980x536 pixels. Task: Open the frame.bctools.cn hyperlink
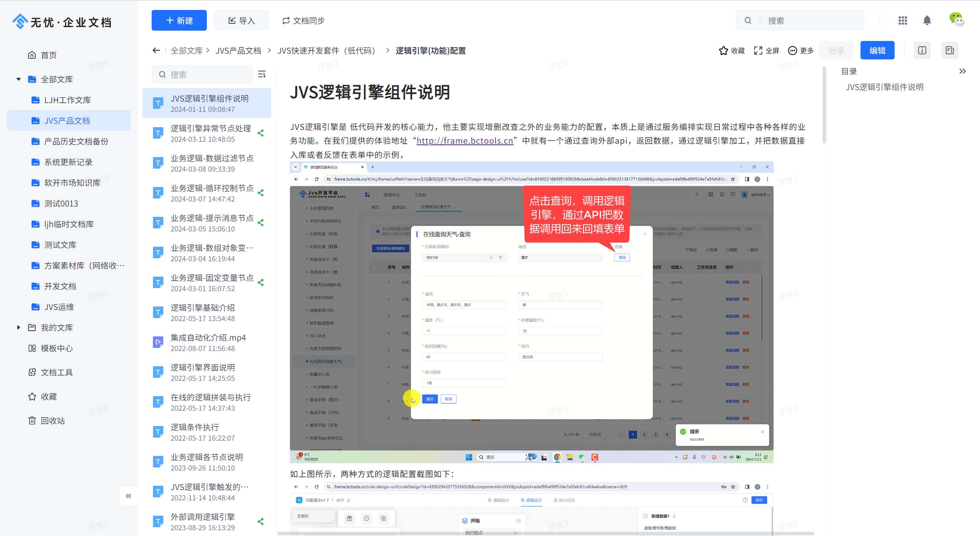[465, 141]
